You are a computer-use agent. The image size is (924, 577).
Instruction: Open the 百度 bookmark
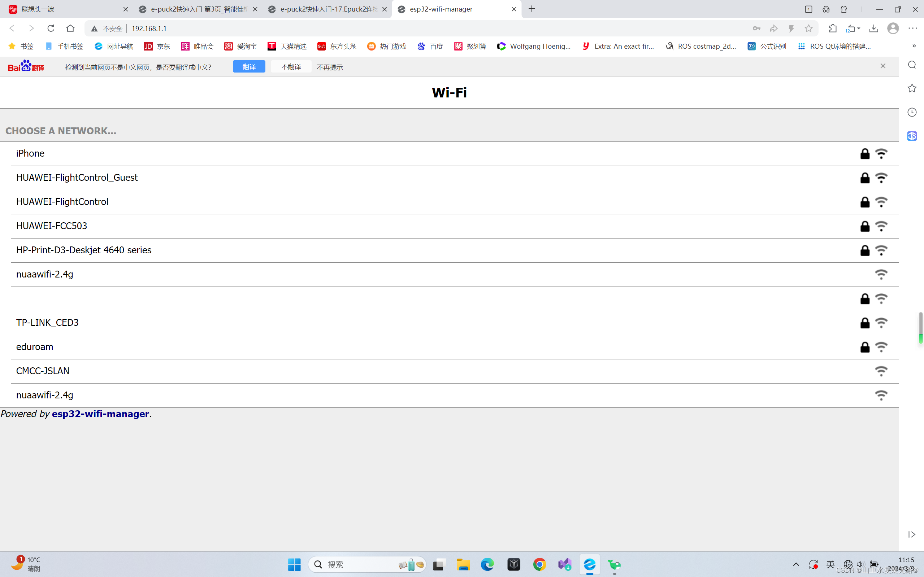[x=430, y=46]
